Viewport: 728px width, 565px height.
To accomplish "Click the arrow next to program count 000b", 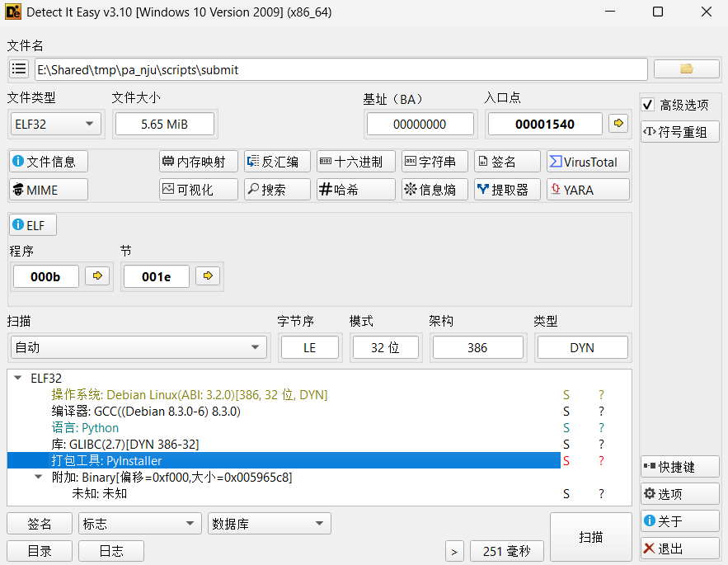I will click(97, 276).
